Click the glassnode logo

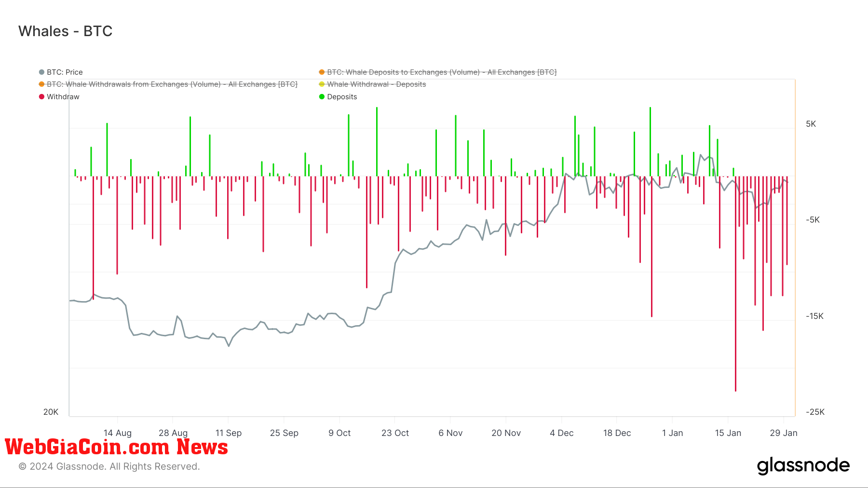point(803,465)
